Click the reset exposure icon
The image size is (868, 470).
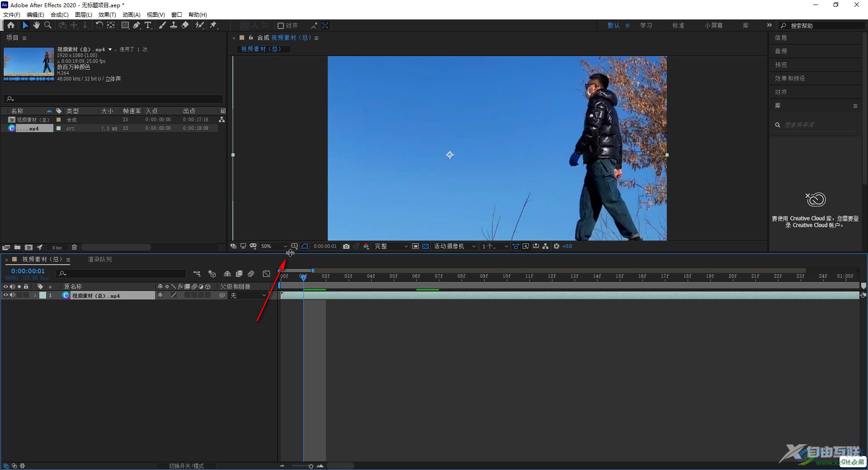[x=557, y=246]
